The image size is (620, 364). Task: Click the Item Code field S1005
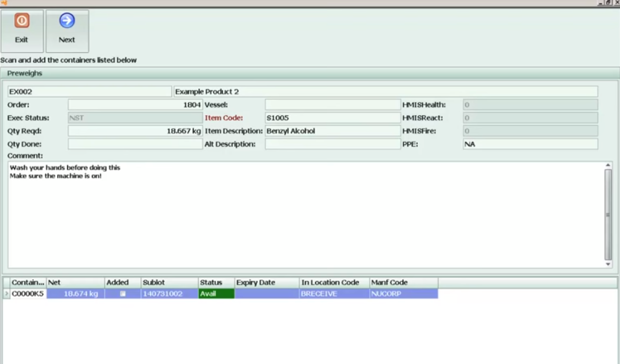point(332,118)
